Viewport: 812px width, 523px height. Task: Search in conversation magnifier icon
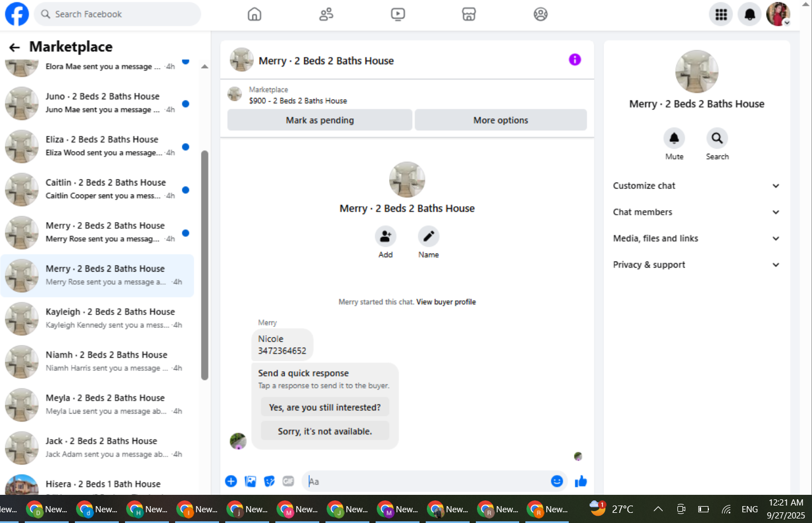[x=717, y=138]
